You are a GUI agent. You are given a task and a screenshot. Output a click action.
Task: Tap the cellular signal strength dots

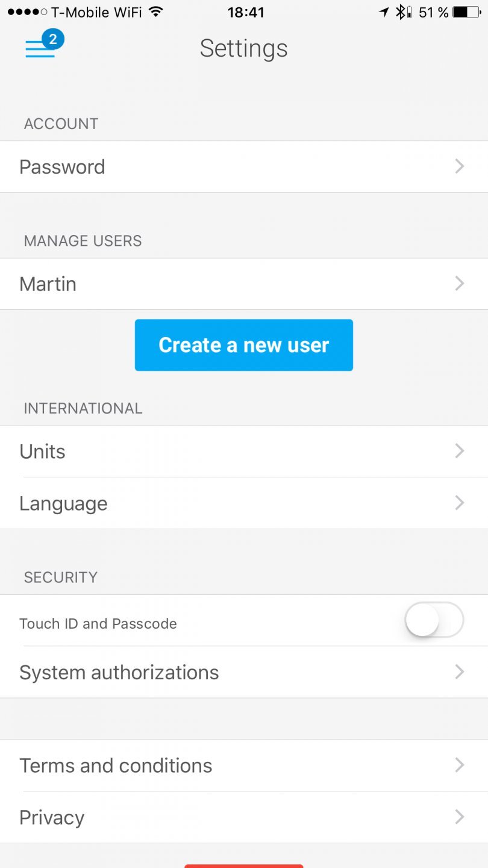pos(27,12)
